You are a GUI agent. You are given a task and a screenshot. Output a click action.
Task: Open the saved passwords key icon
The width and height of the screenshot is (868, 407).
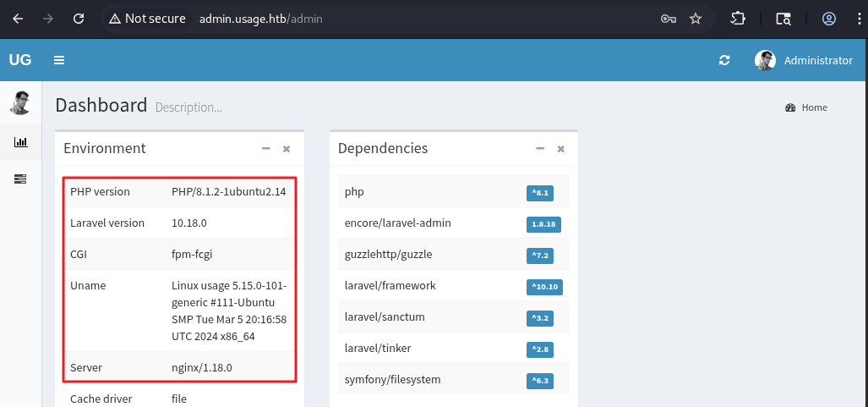coord(668,18)
